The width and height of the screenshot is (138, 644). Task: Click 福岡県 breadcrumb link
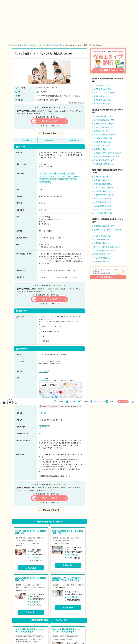(x=49, y=45)
